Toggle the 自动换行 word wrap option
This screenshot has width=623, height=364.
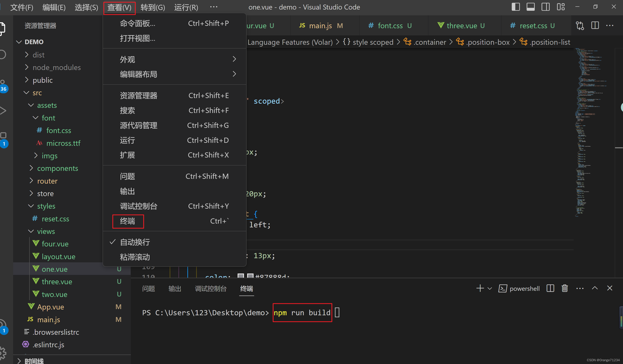[x=135, y=242]
